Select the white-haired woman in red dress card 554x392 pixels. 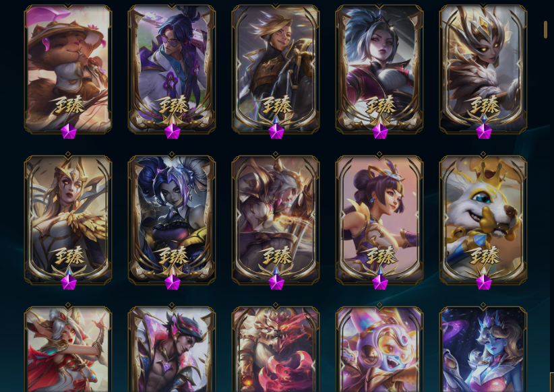[x=68, y=349]
